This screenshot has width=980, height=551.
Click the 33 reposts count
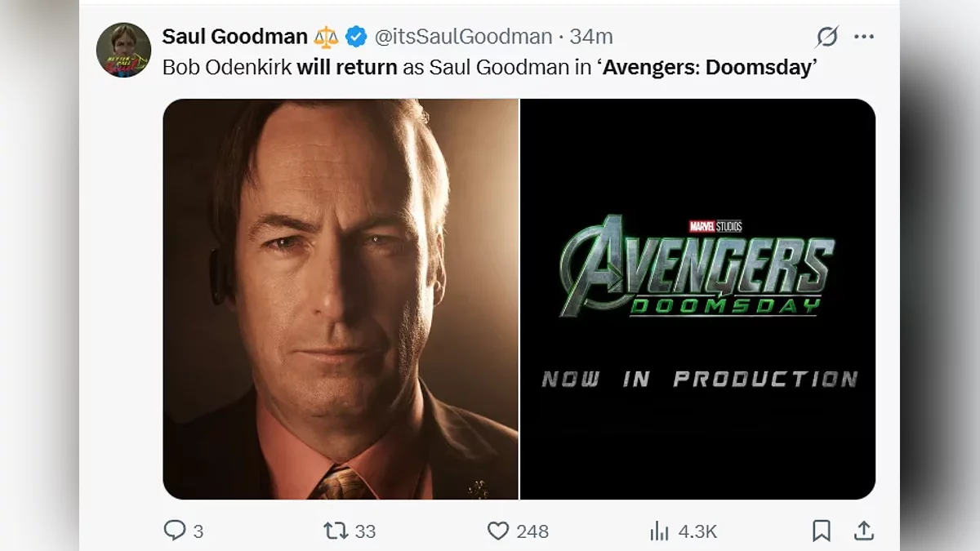365,531
